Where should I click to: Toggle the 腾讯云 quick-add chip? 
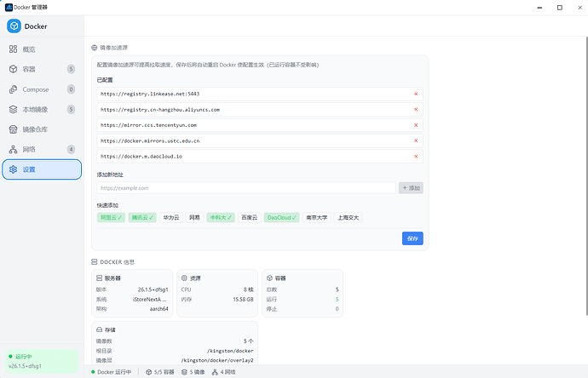coord(142,218)
